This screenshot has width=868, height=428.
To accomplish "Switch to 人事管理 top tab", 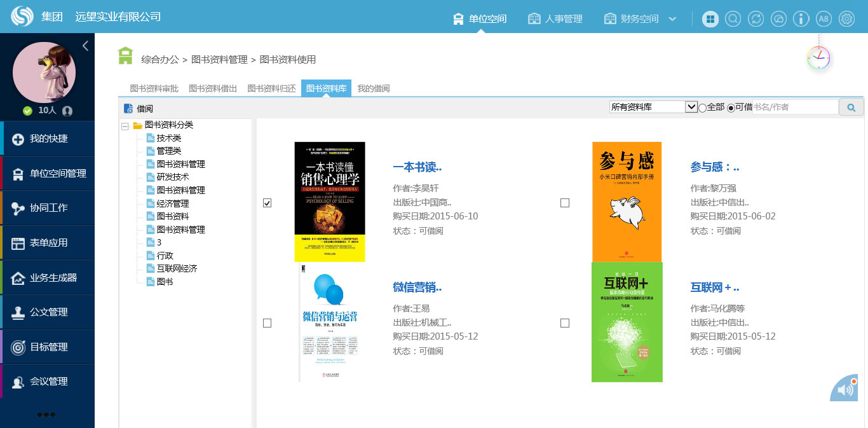I will click(x=555, y=18).
